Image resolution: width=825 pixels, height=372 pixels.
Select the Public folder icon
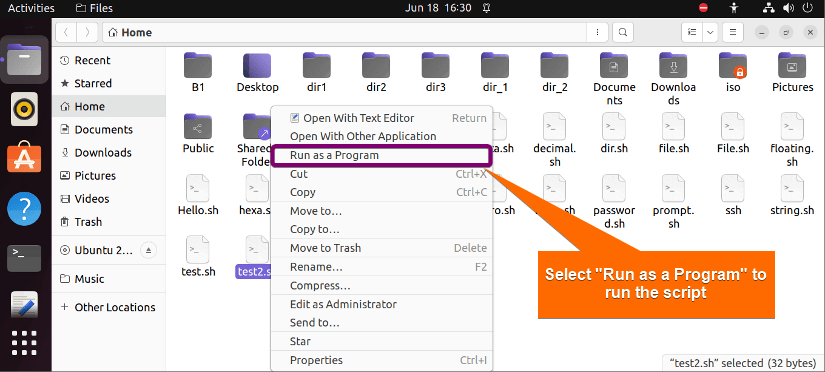click(x=198, y=126)
